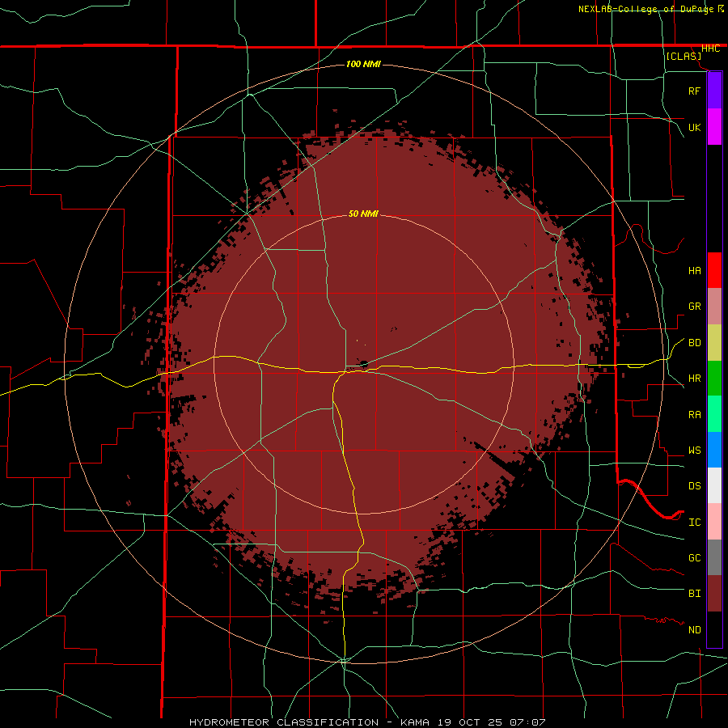Click the IC light pink legend swatch

(714, 522)
